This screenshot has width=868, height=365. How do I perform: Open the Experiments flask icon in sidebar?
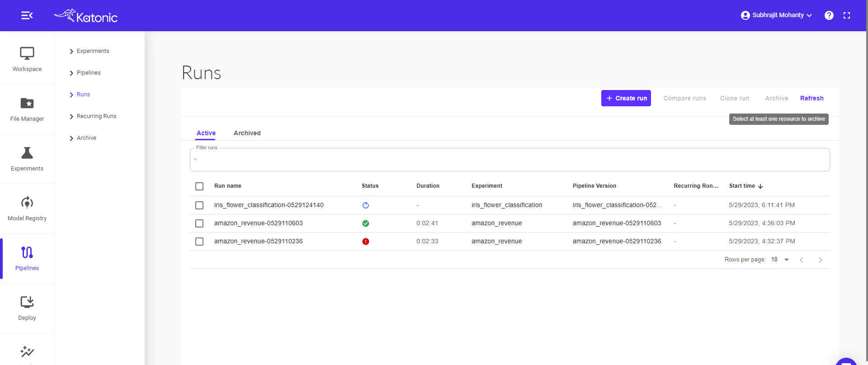[x=27, y=153]
